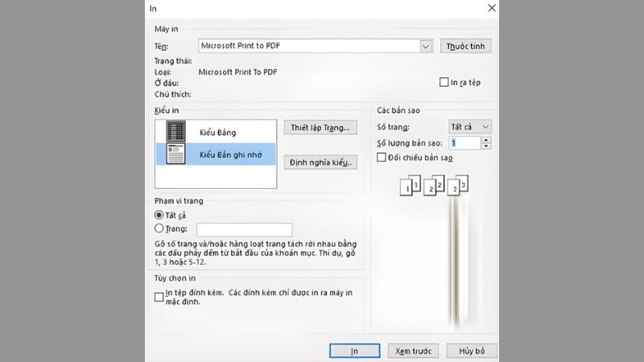Select the Tất cả page range radio

point(159,215)
